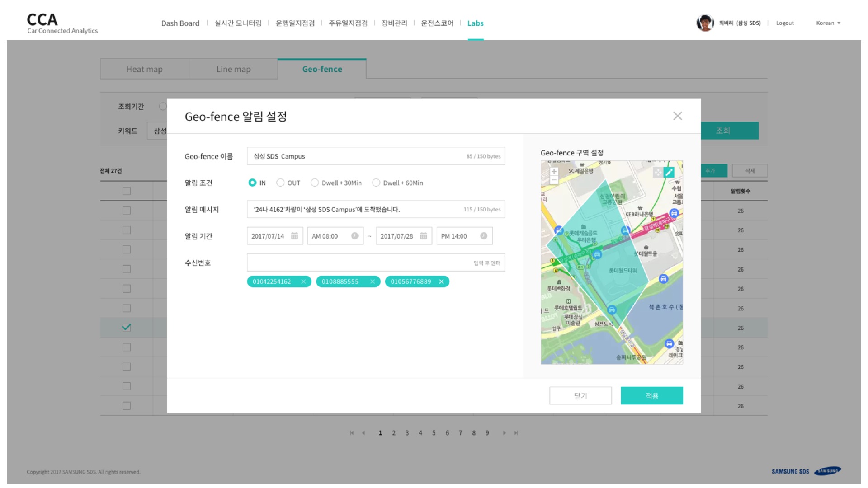The width and height of the screenshot is (868, 488).
Task: Open the Korean language dropdown
Action: coord(828,23)
